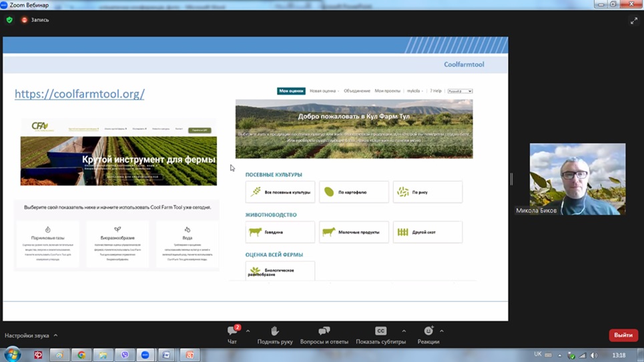The image size is (644, 362).
Task: Expand subtitles options arrow
Action: [404, 331]
